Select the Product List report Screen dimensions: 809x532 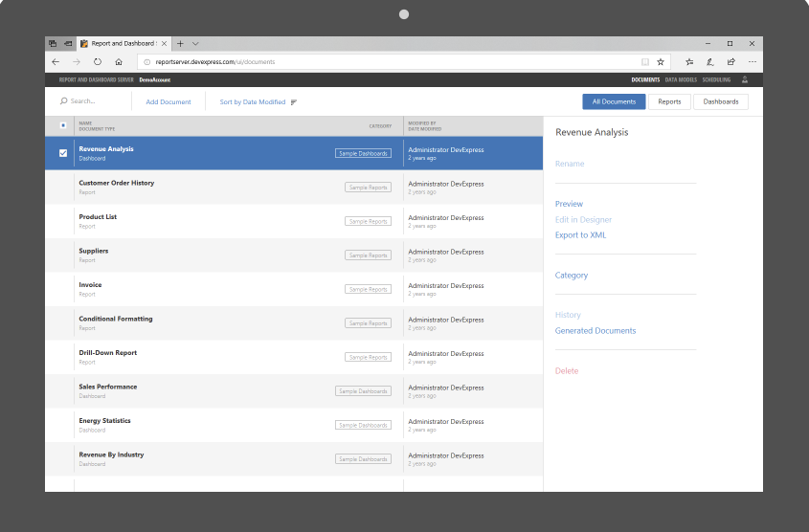(x=294, y=221)
